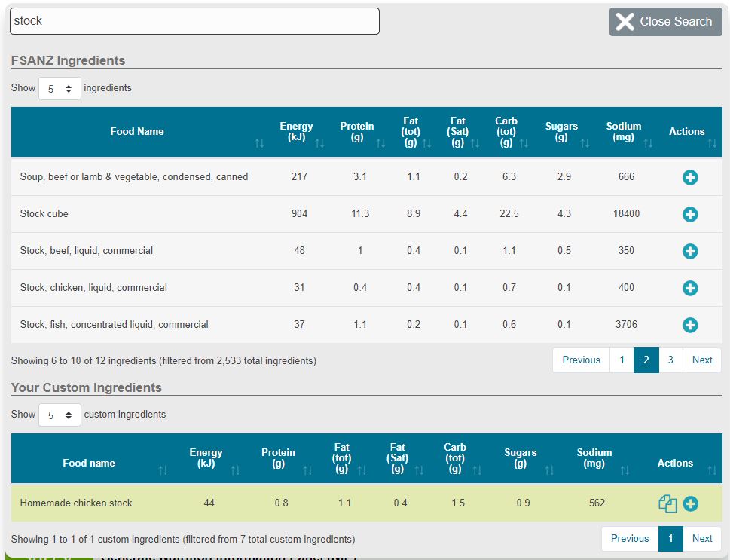Add Soup, beef or lamb & vegetable ingredient
The width and height of the screenshot is (730, 560).
click(x=689, y=177)
